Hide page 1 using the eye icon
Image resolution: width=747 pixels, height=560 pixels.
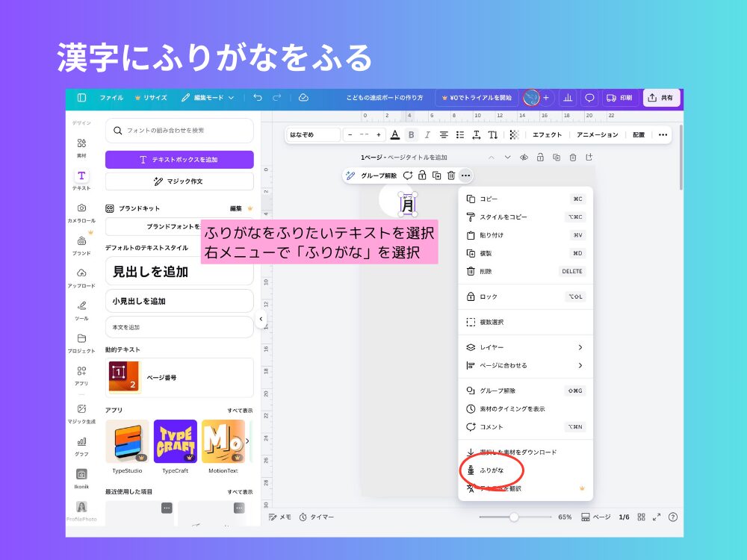pos(524,158)
